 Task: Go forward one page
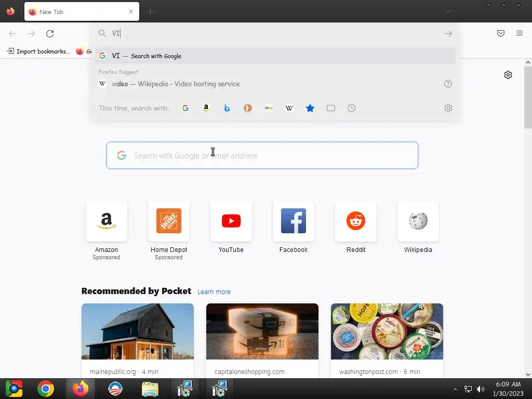click(31, 34)
